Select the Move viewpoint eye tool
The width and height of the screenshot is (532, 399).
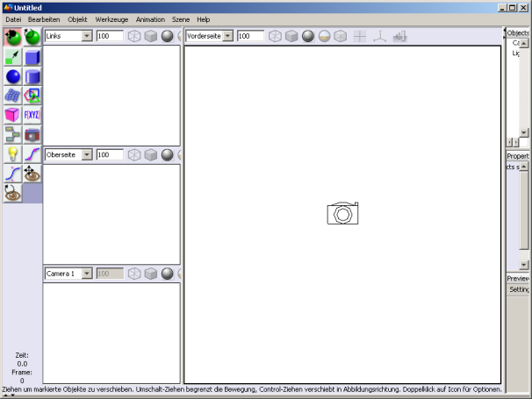click(x=32, y=174)
